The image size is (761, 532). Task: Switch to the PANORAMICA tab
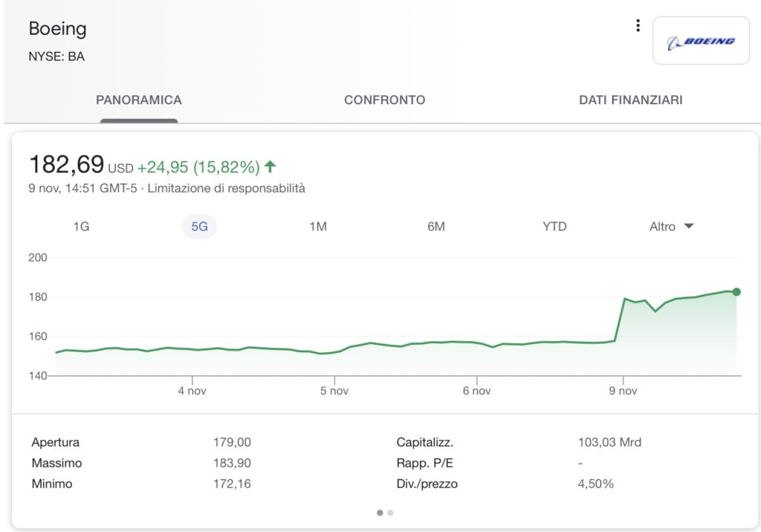point(139,100)
